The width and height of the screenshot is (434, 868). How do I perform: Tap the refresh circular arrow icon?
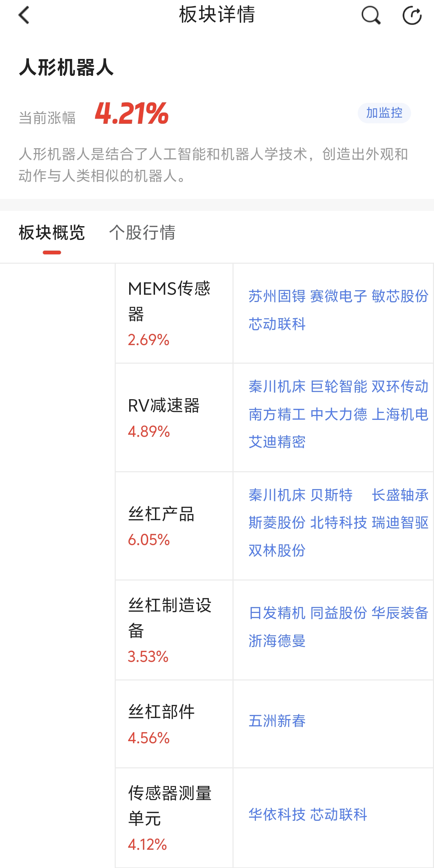[x=412, y=16]
